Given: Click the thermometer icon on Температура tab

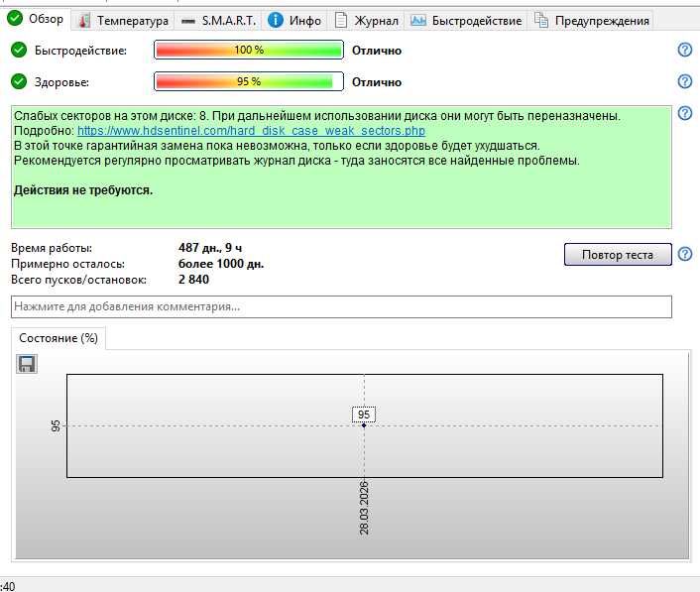Looking at the screenshot, I should [x=83, y=21].
